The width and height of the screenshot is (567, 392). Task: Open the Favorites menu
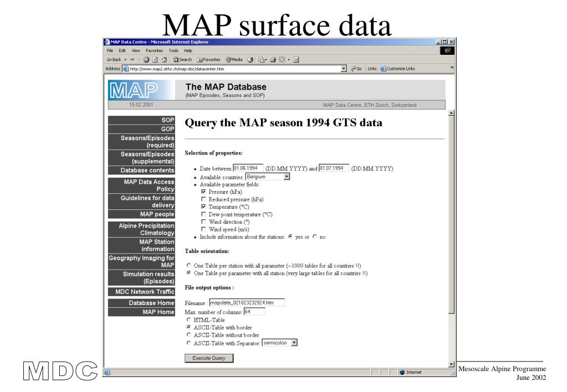point(155,50)
